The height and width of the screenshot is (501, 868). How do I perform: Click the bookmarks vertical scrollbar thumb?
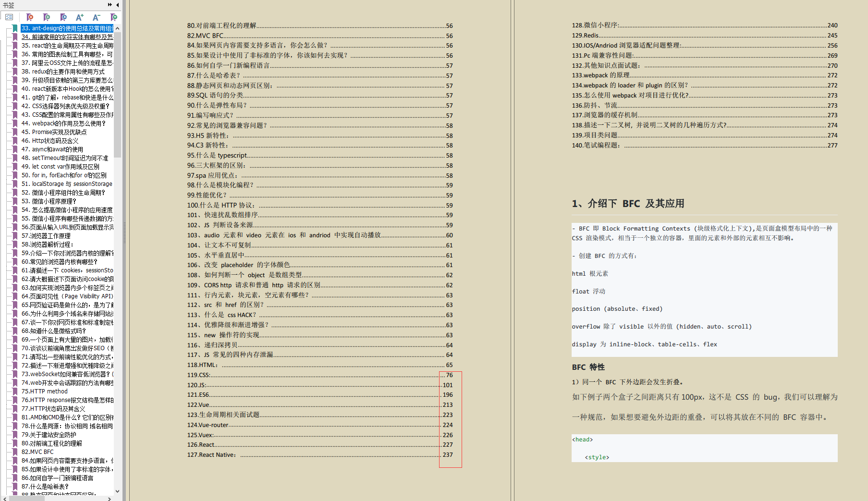click(118, 95)
